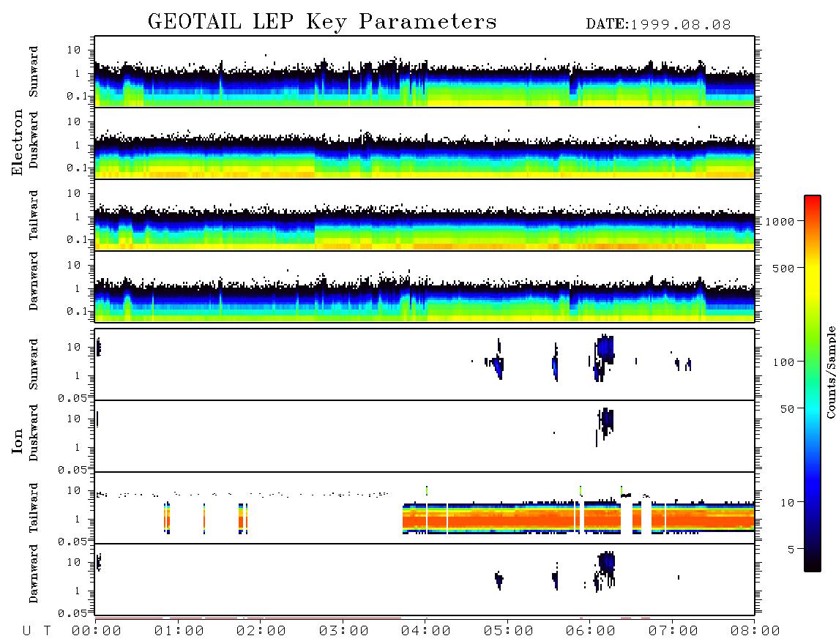Viewport: 836px width, 644px height.
Task: Click the Ion Dawnward axis label
Action: (x=34, y=574)
